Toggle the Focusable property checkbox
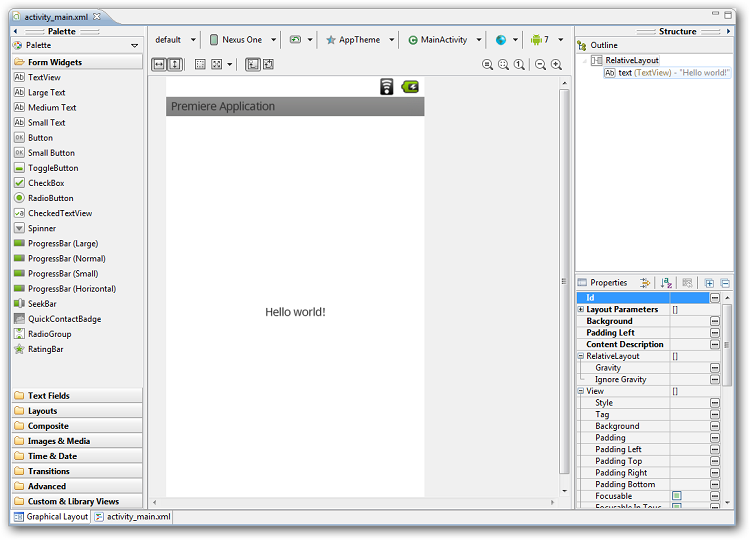 [676, 496]
